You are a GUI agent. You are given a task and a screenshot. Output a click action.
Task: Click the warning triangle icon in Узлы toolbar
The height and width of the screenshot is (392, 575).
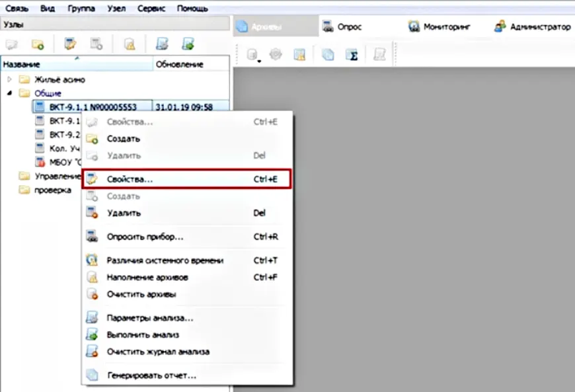[130, 44]
